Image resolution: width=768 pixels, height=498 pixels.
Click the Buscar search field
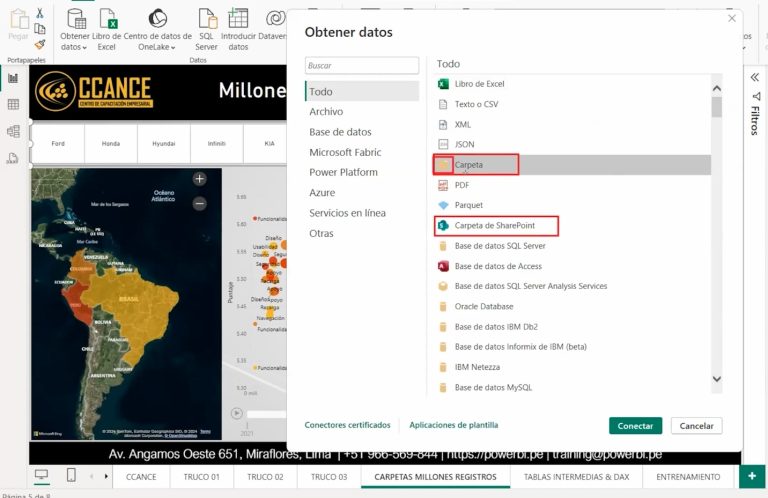point(362,66)
